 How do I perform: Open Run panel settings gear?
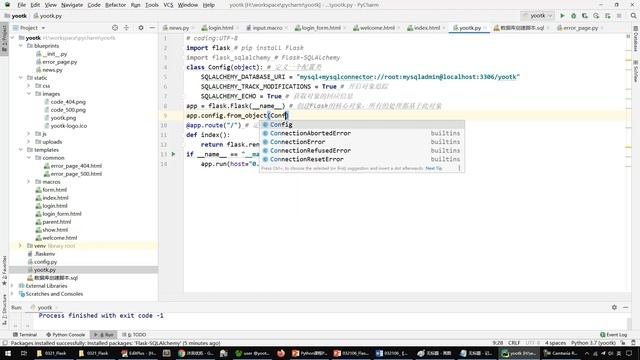coord(614,307)
